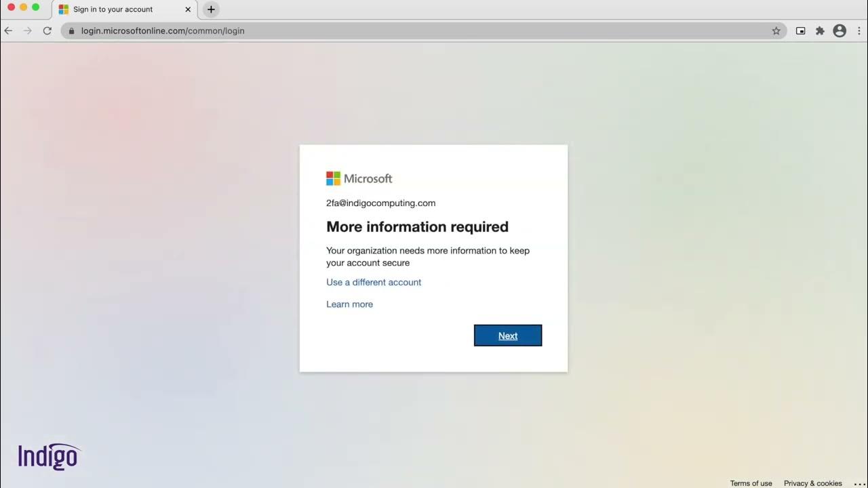Click the padlock site security icon
The height and width of the screenshot is (488, 868).
click(71, 30)
